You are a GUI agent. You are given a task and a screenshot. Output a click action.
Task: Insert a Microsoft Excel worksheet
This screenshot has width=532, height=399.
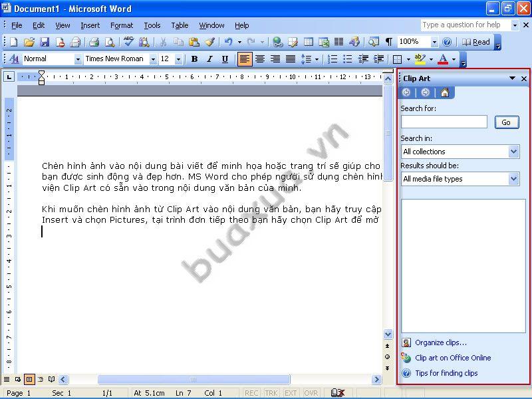pos(324,42)
